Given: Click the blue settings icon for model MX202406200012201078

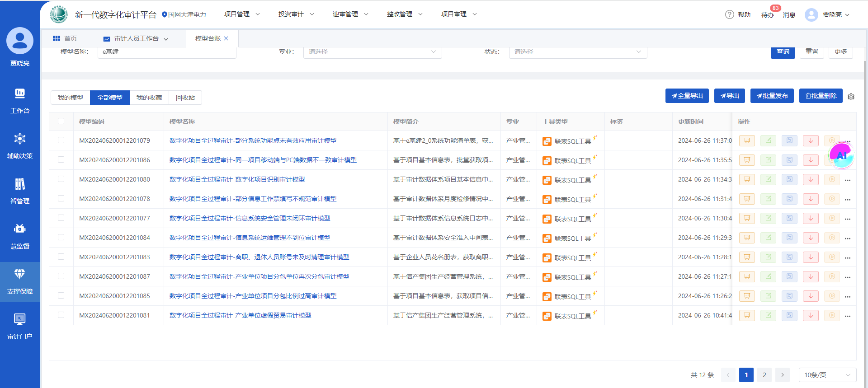Looking at the screenshot, I should [789, 199].
